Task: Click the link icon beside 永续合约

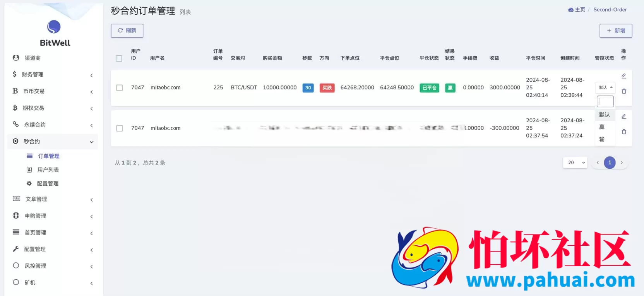Action: [x=15, y=124]
